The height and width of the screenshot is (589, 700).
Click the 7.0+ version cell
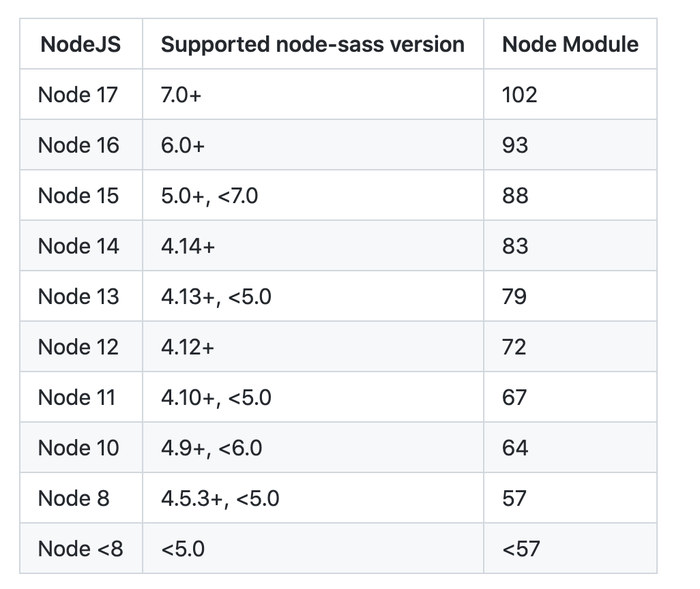point(181,95)
